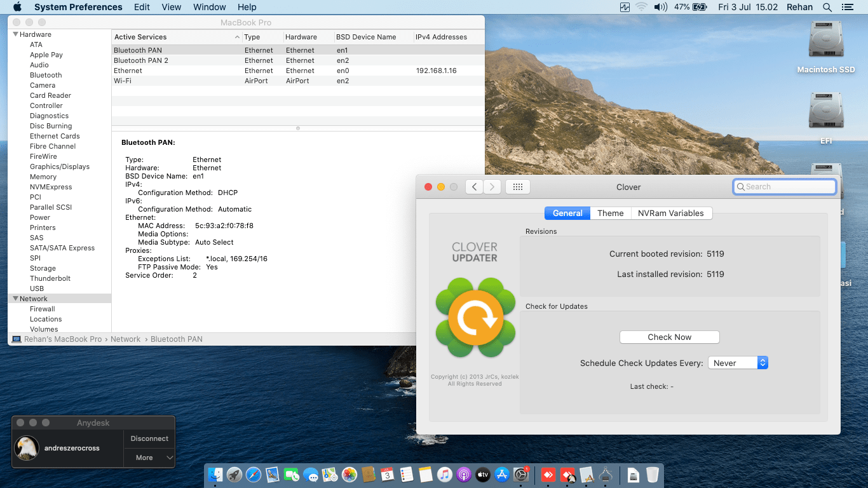Sort by the Active Services column header
The height and width of the screenshot is (488, 868).
click(177, 37)
